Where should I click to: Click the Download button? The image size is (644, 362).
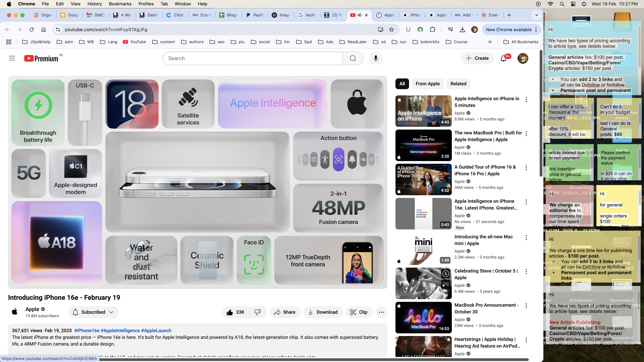[323, 312]
